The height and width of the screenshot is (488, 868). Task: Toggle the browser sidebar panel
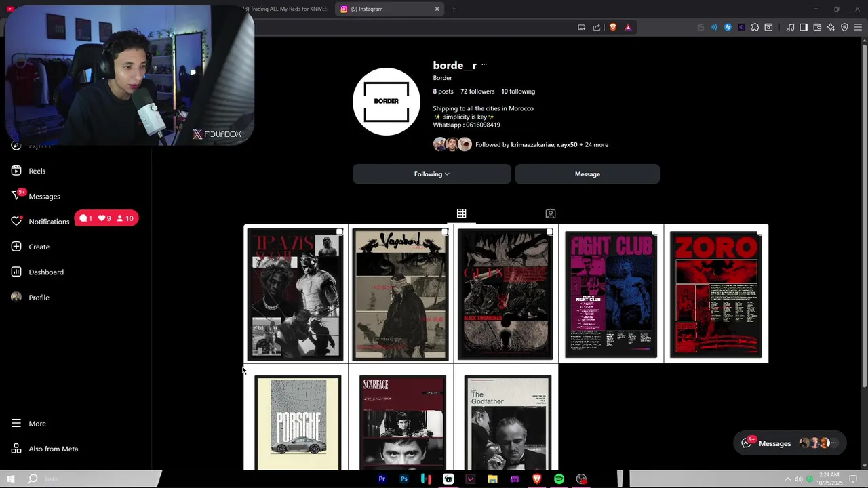click(804, 27)
